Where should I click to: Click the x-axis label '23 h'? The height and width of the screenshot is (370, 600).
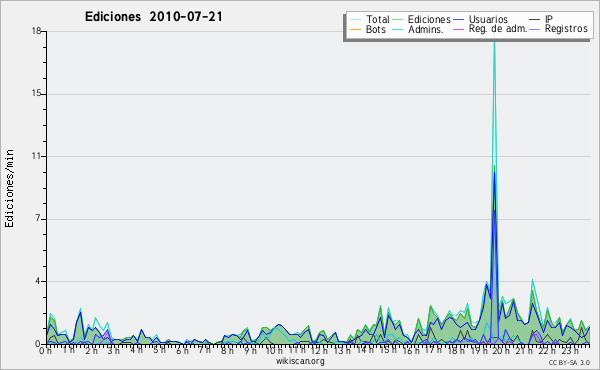click(x=569, y=350)
